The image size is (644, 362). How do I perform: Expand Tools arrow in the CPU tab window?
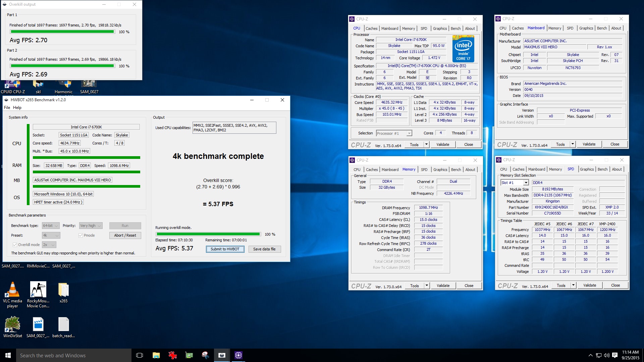[x=426, y=144]
